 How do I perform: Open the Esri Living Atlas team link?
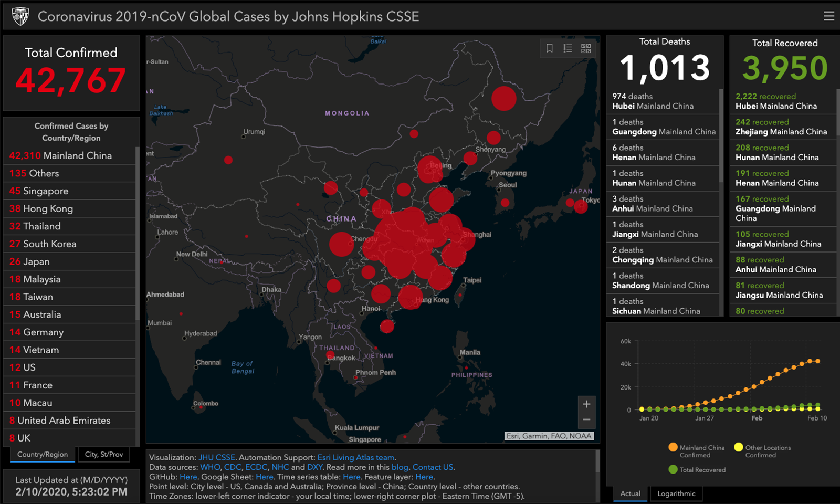[x=355, y=457]
